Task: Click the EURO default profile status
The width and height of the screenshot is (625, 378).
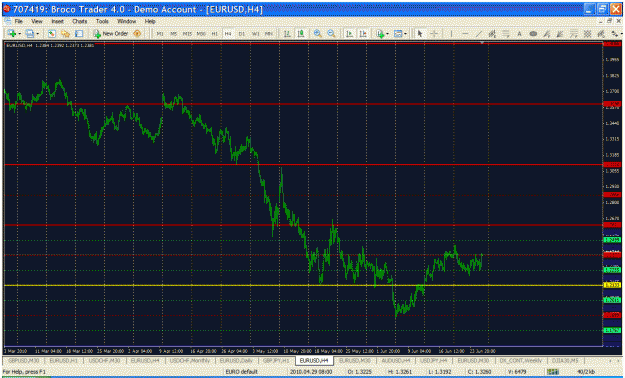Action: [x=242, y=372]
